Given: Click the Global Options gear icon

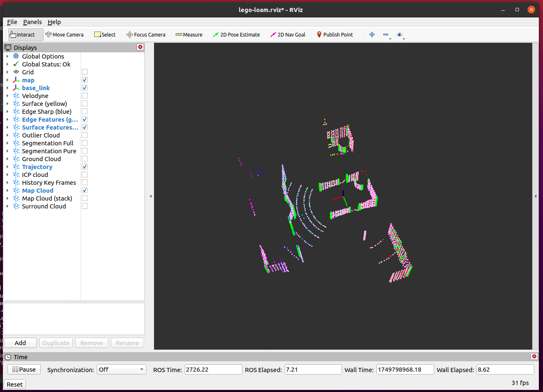Looking at the screenshot, I should click(16, 56).
